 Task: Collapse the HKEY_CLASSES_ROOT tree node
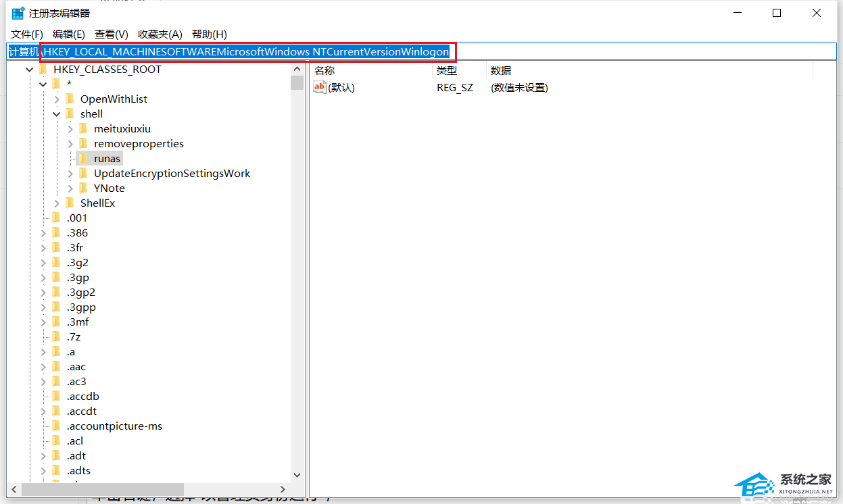[x=29, y=69]
